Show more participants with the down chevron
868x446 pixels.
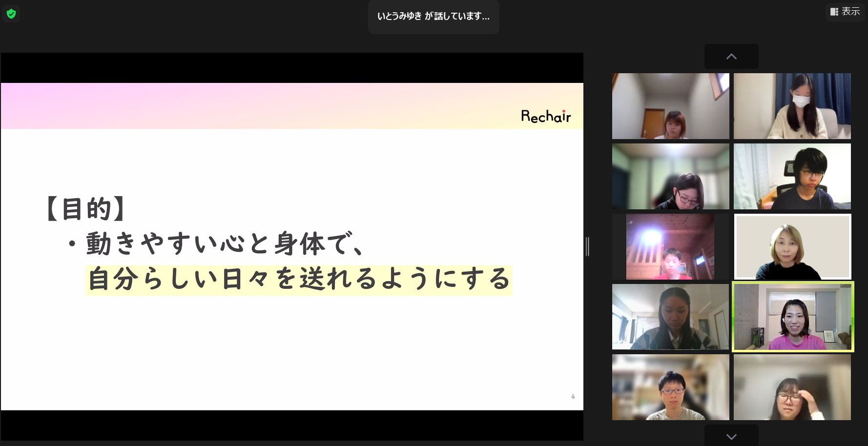[731, 436]
